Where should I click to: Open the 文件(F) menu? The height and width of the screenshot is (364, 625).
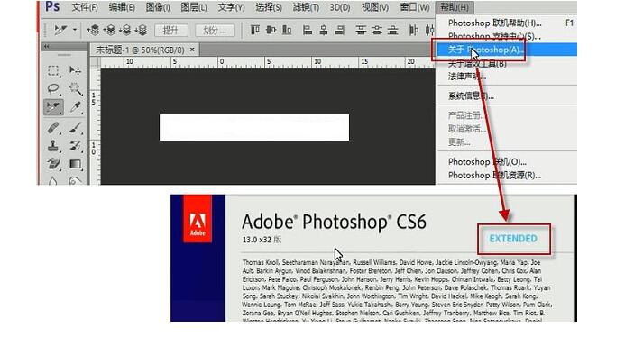point(85,7)
